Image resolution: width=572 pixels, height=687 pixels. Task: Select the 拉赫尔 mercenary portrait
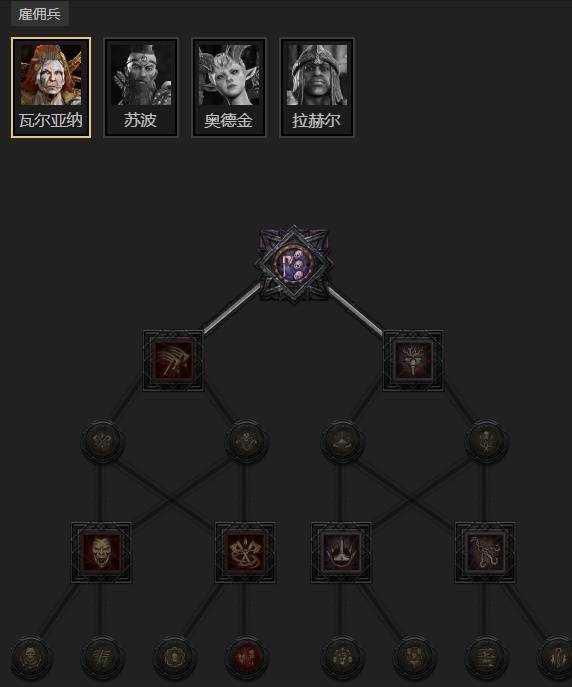coord(317,88)
